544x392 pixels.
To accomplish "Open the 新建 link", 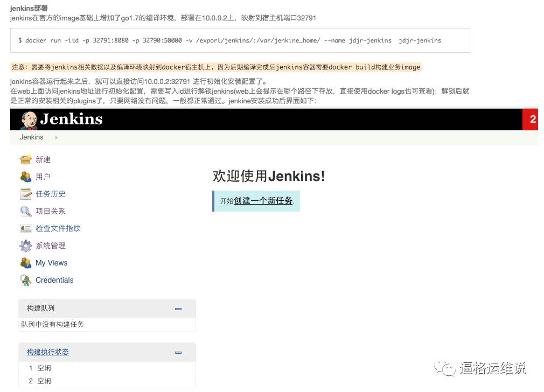I will tap(43, 159).
